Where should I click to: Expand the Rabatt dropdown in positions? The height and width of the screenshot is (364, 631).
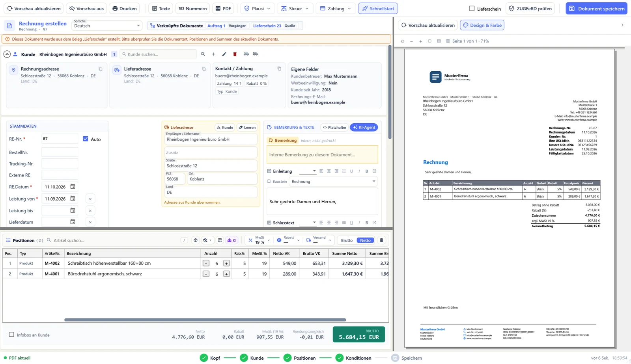click(288, 240)
